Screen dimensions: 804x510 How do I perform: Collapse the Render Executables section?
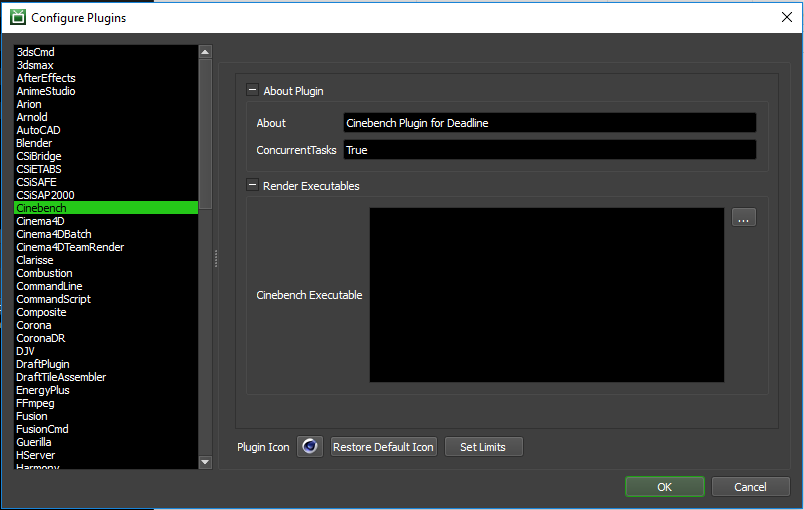point(252,185)
